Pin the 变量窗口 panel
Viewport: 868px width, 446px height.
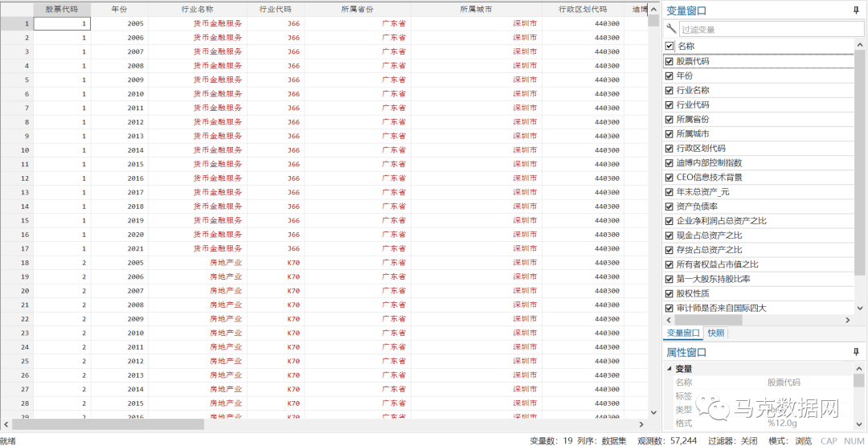coord(857,10)
